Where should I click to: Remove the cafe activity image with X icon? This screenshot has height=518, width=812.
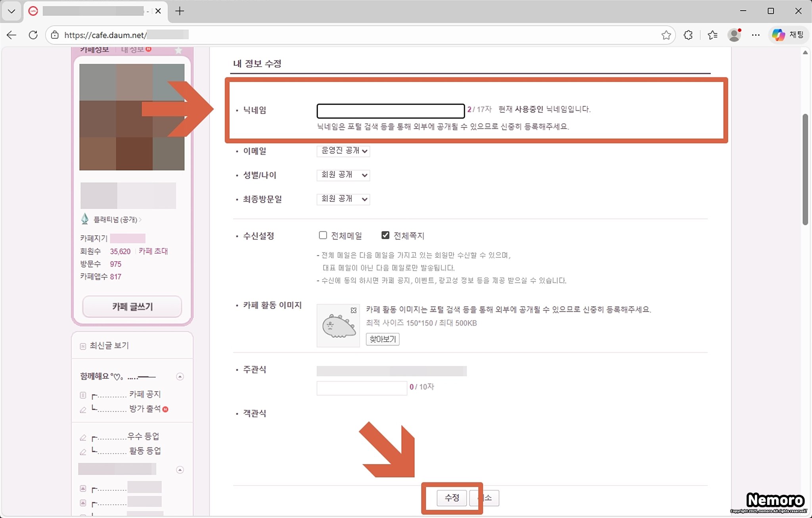coord(353,310)
